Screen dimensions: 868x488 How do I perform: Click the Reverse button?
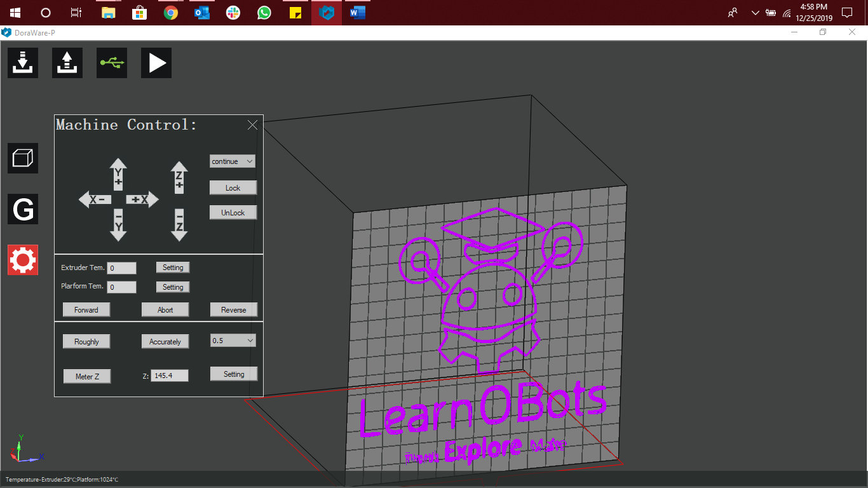234,309
